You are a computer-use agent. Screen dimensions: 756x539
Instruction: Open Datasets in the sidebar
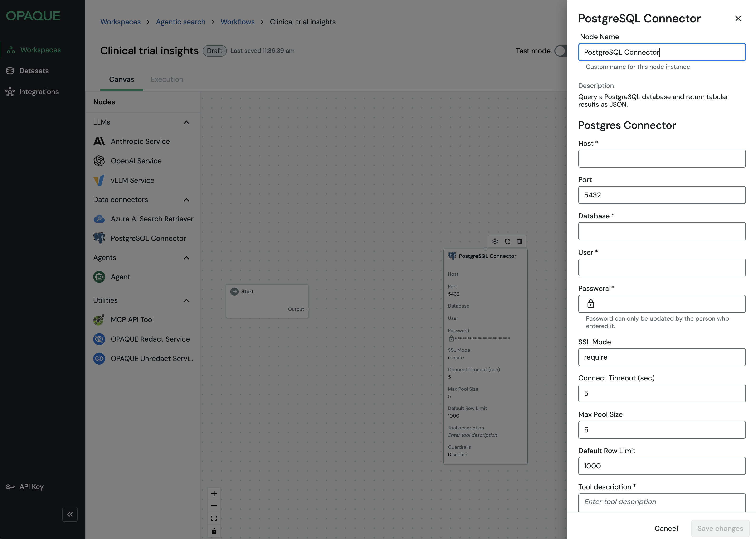click(34, 71)
